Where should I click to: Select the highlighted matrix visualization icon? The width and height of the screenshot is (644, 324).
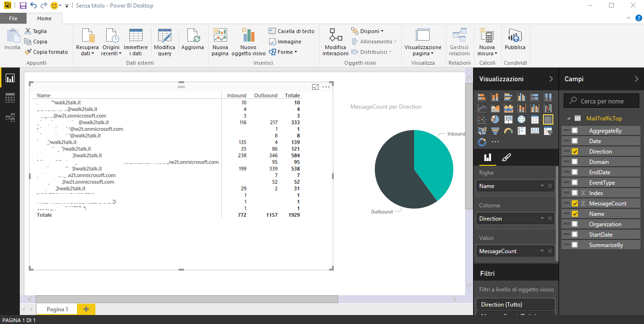(548, 119)
